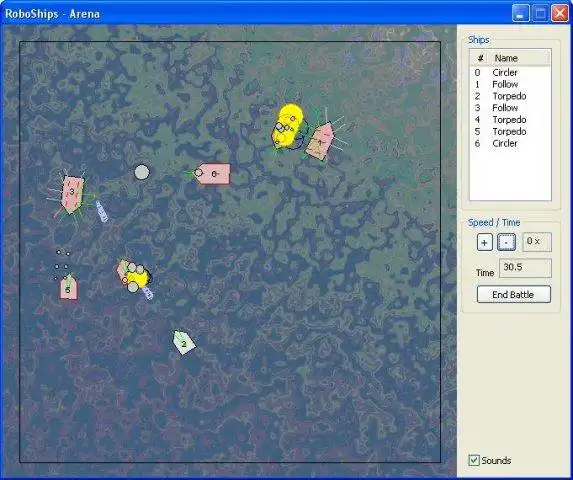This screenshot has width=573, height=480.
Task: Click the End Battle button
Action: (514, 294)
